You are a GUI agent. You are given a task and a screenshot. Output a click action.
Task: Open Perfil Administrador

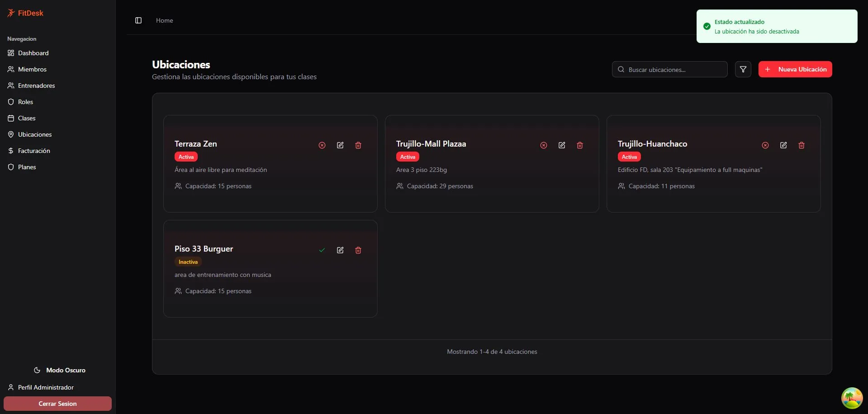click(45, 387)
